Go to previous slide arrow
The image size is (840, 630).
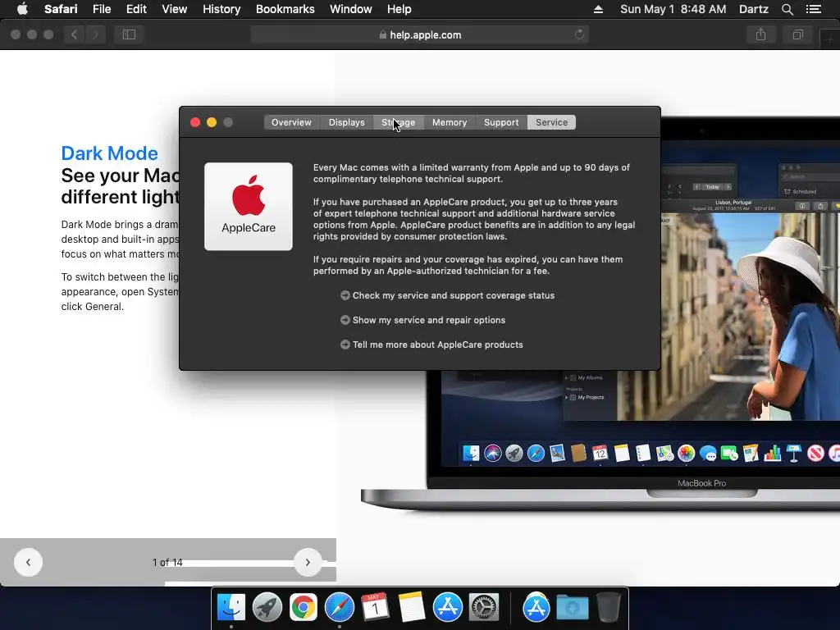click(28, 563)
